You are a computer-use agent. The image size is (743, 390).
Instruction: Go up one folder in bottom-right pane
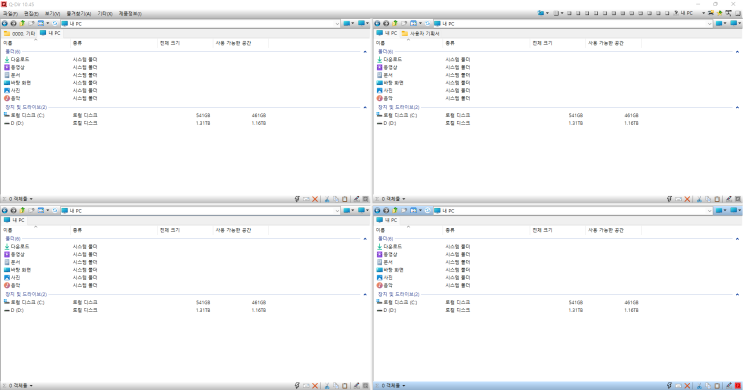[395, 210]
